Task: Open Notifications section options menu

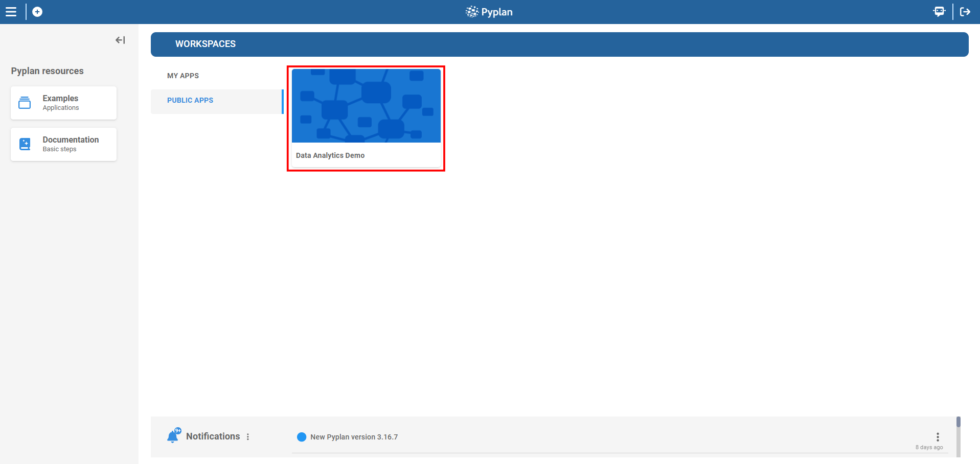Action: point(248,437)
